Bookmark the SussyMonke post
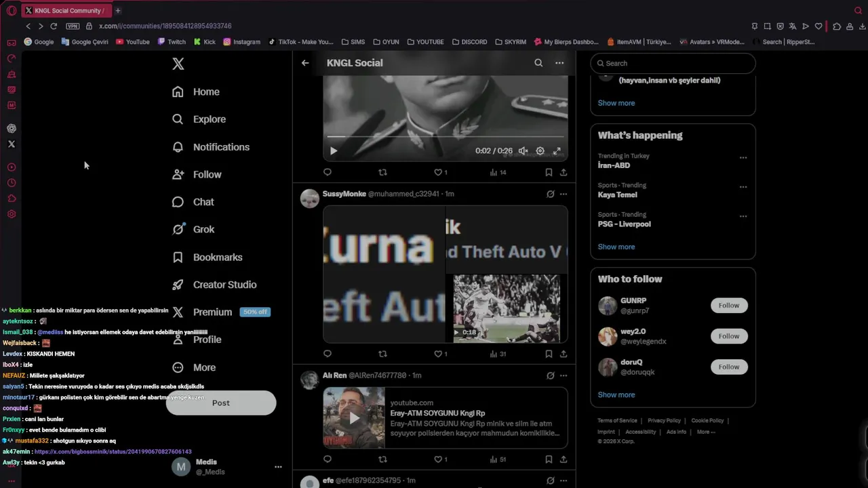 point(549,354)
